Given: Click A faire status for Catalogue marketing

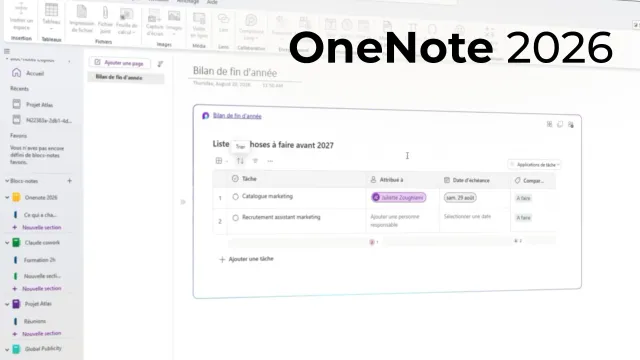Looking at the screenshot, I should 523,198.
